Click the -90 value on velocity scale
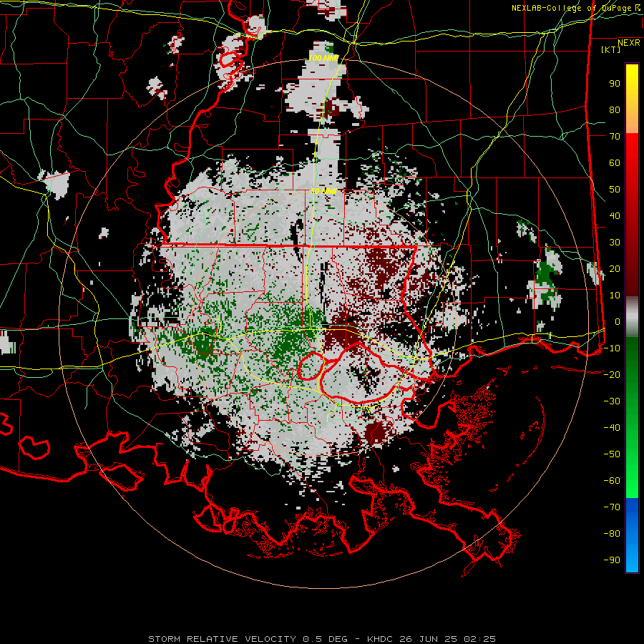The height and width of the screenshot is (644, 644). [612, 560]
